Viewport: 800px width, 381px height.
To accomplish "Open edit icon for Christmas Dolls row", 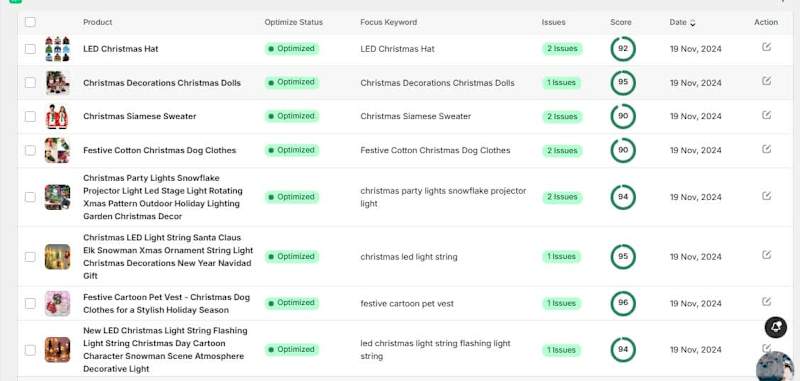I will [766, 81].
